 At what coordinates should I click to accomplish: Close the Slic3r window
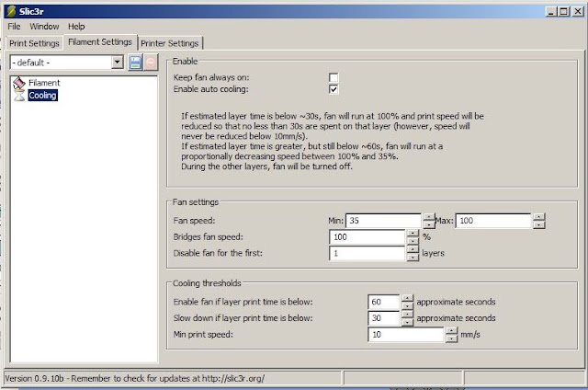pos(578,12)
